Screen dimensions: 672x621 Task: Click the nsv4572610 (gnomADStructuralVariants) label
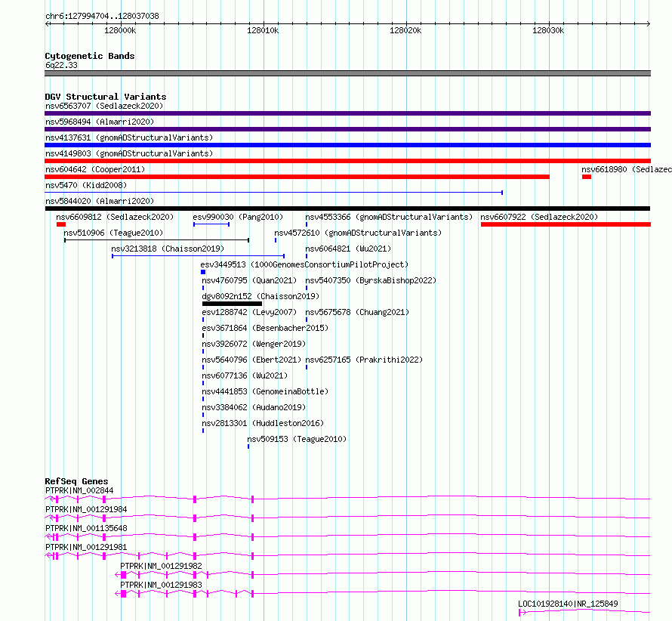[x=358, y=233]
